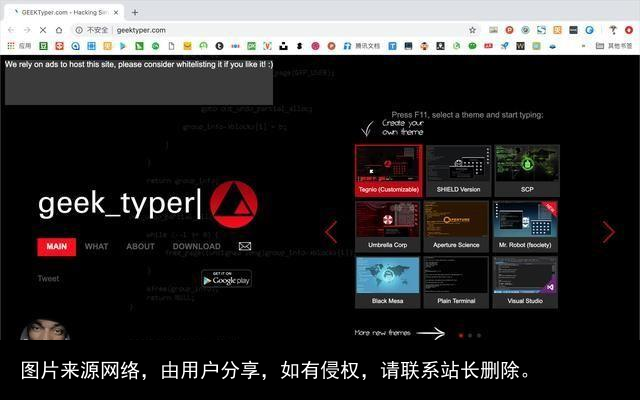Open the browser home page button

59,30
